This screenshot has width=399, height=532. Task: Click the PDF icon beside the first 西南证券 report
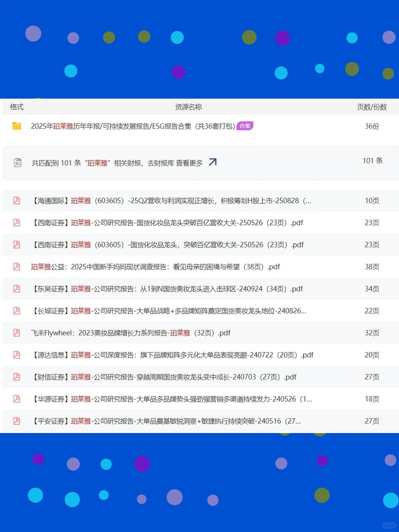16,222
